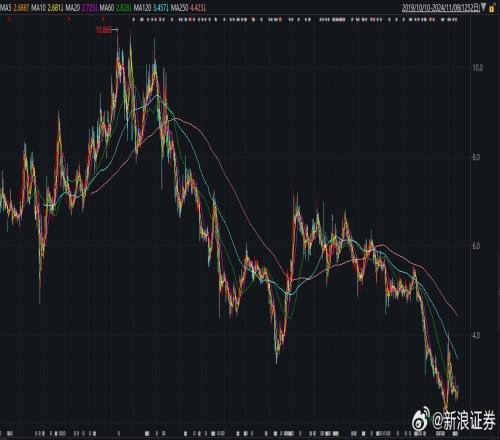Click the Weibo logo in the watermark

pyautogui.click(x=421, y=421)
